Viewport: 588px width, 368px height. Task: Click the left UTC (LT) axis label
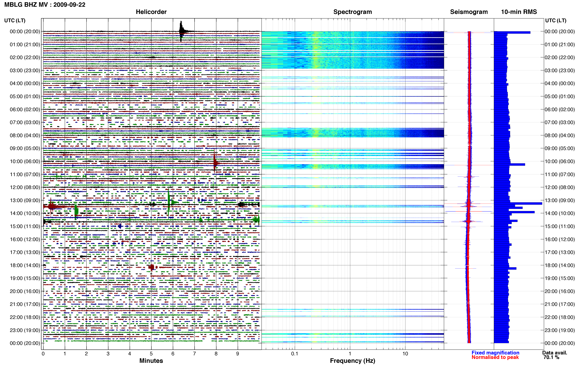[x=15, y=20]
